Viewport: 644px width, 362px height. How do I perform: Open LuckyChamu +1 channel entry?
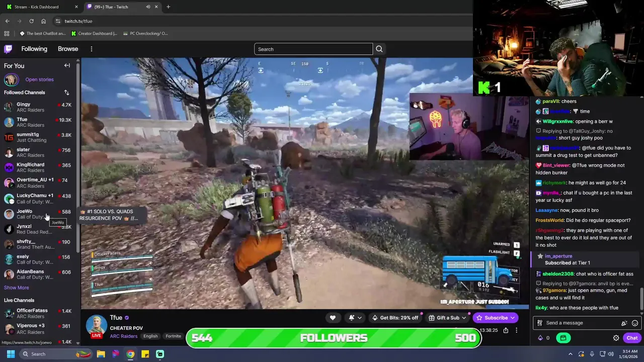click(38, 198)
